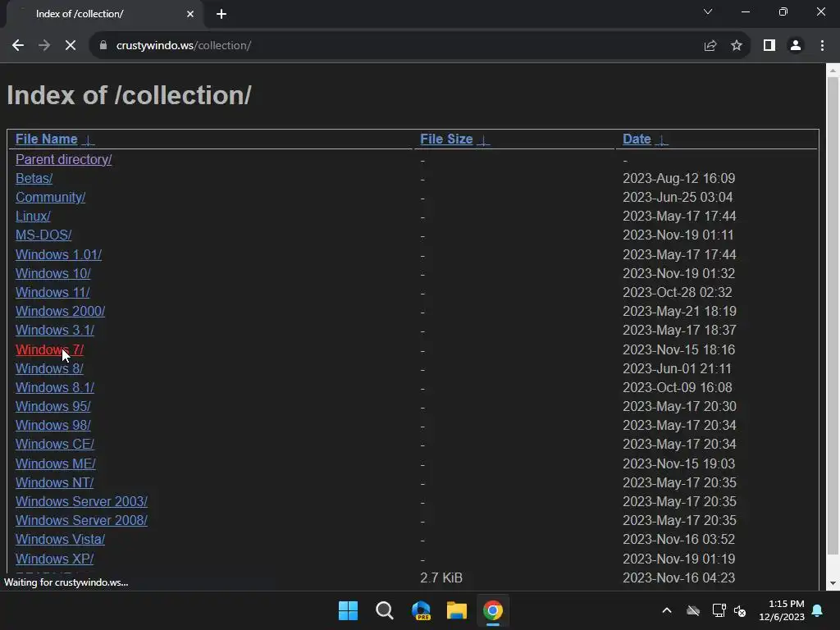This screenshot has width=840, height=630.
Task: Bookmark this page with the star
Action: [x=737, y=46]
